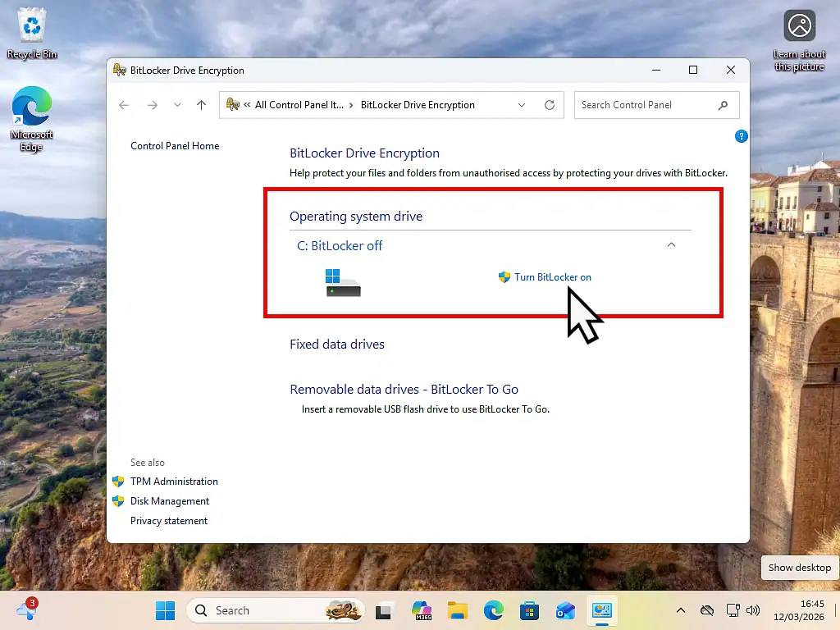Screen dimensions: 840x630
Task: Click the C: drive icon
Action: click(342, 281)
